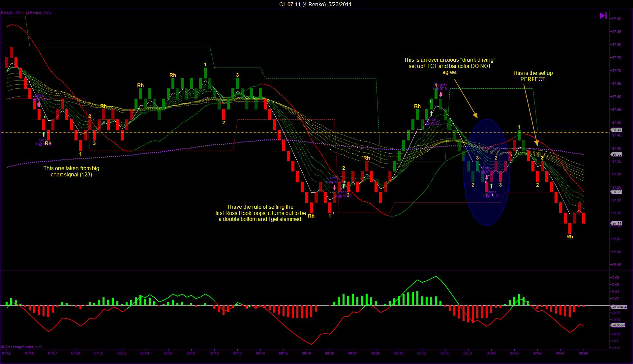Click the 97.65 price axis label
The width and height of the screenshot is (633, 364).
click(617, 83)
